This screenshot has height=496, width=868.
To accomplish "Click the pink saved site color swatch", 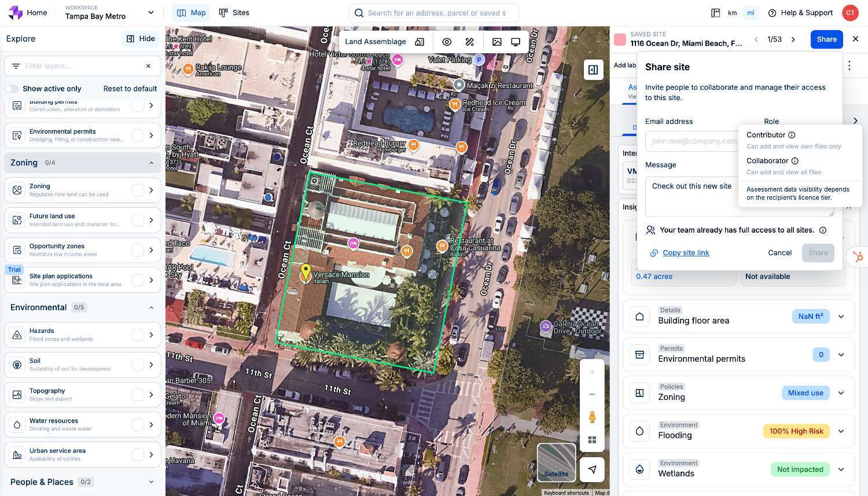I will coord(620,39).
